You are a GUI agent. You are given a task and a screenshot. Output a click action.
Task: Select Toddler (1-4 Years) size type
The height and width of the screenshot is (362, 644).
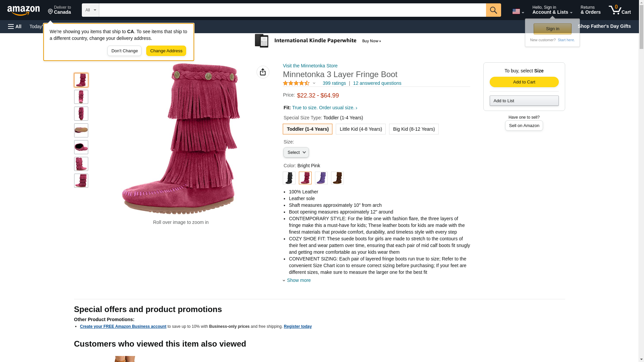coord(307,129)
